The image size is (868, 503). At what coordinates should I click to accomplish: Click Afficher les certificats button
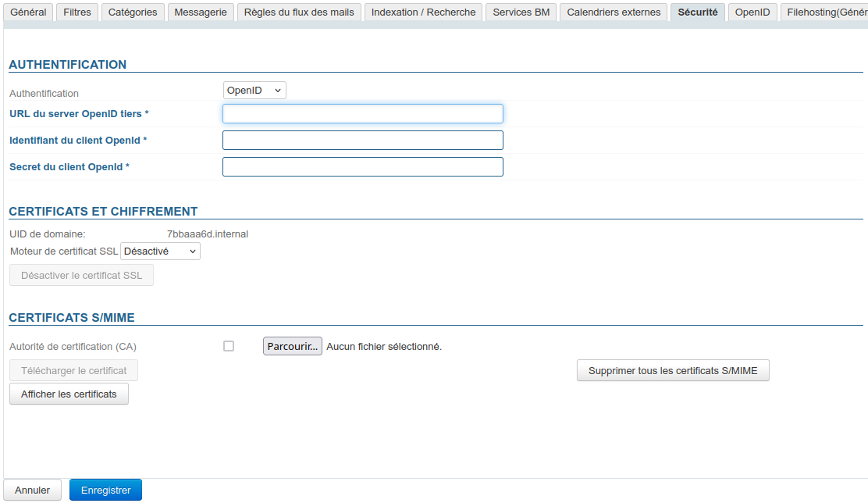click(69, 394)
